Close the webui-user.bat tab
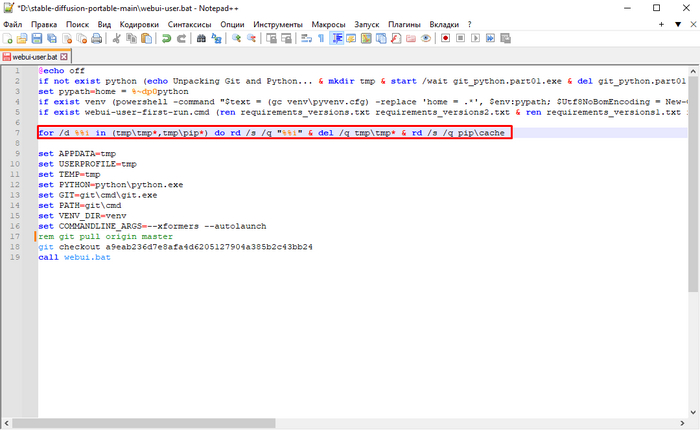Viewport: 700px width, 430px height. pos(66,58)
